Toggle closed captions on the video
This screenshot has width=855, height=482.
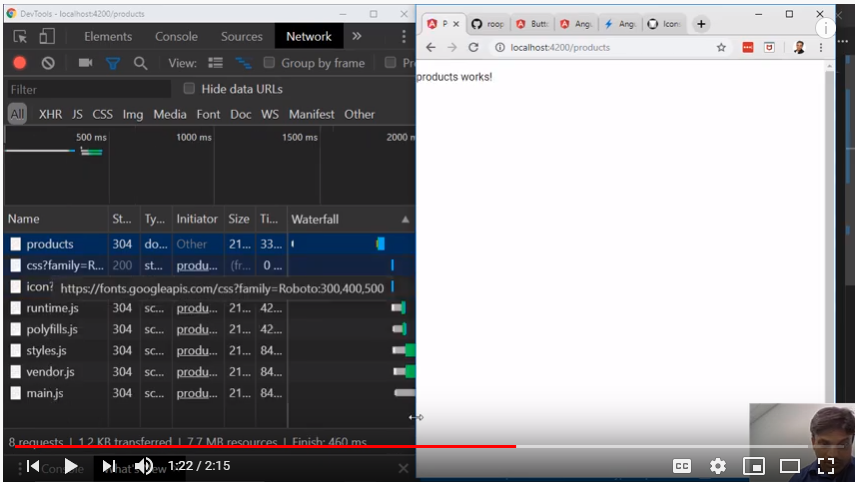(682, 466)
